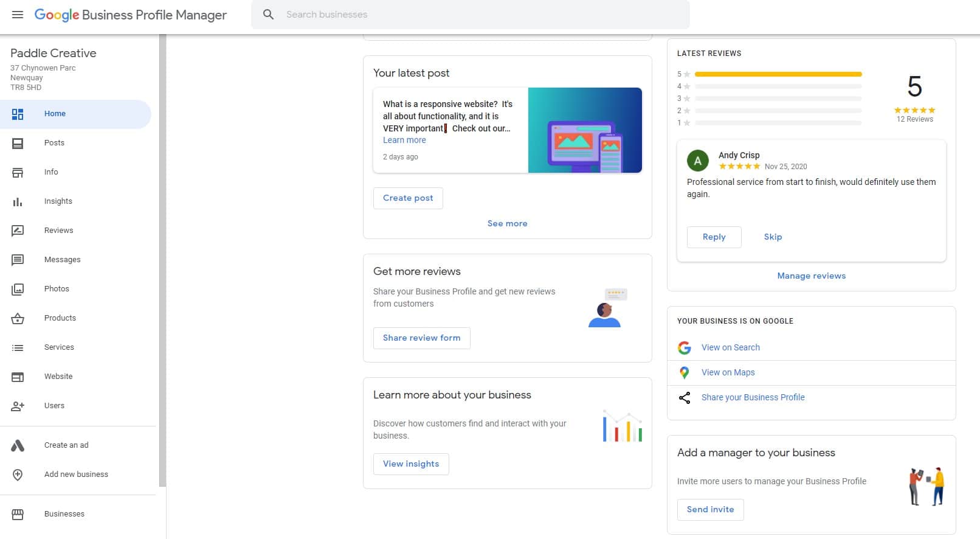Click the Google G search icon
This screenshot has width=980, height=539.
[685, 347]
